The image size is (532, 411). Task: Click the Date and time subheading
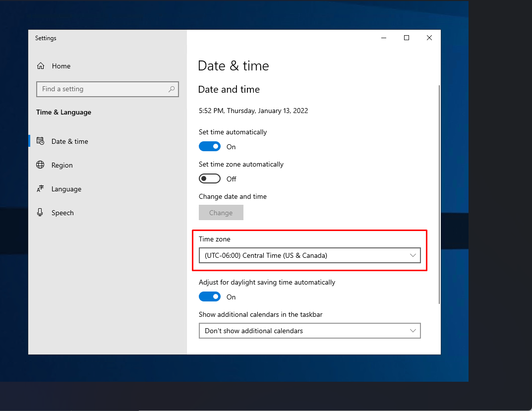coord(229,89)
